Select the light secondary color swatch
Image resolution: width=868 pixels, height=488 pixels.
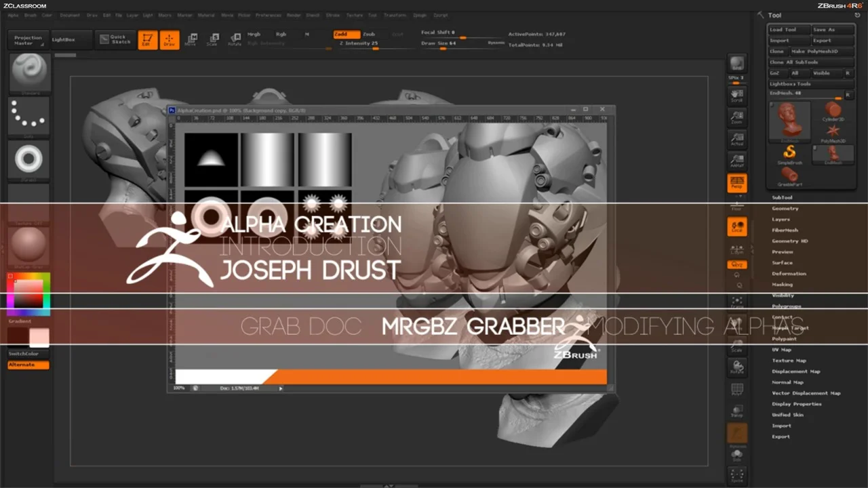(x=39, y=337)
